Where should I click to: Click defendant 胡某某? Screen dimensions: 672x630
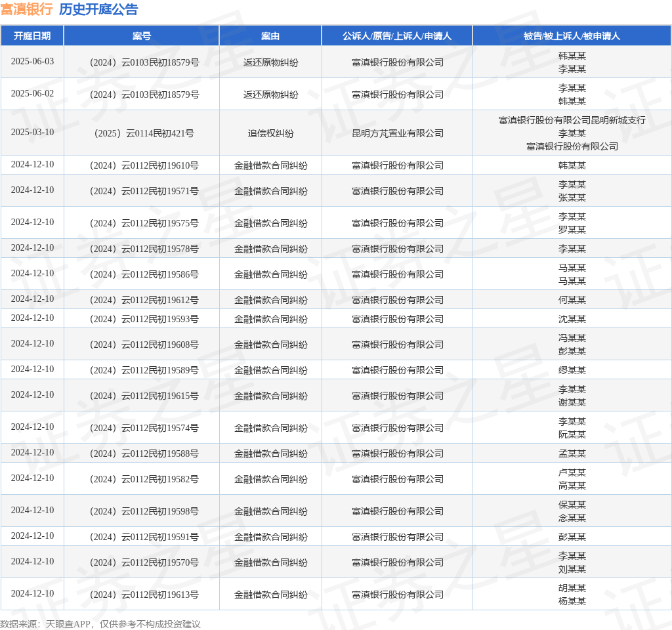(572, 588)
